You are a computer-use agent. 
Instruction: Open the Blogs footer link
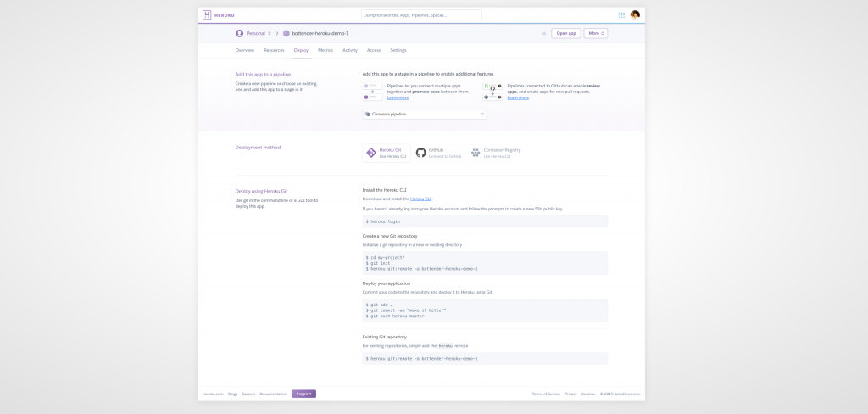[x=232, y=394]
